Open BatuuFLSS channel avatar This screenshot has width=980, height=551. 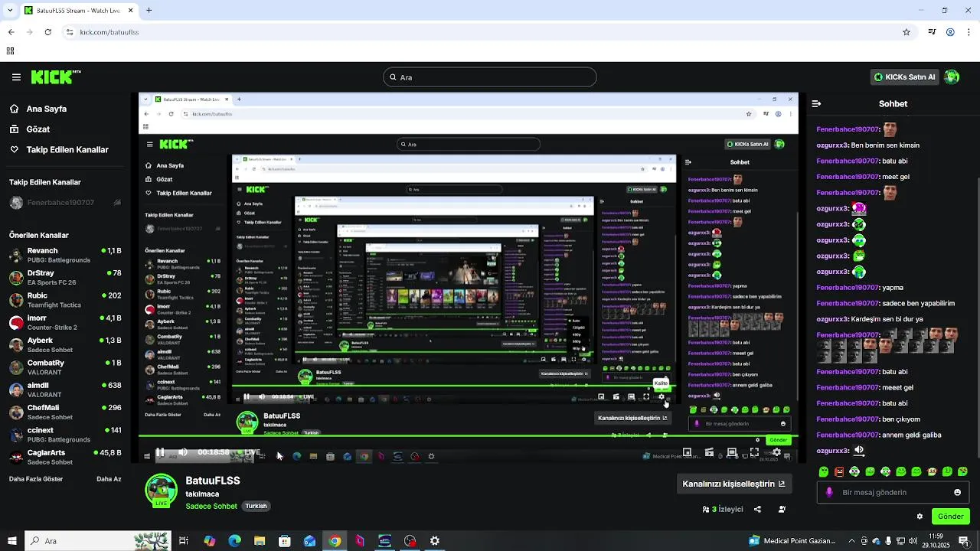tap(161, 491)
